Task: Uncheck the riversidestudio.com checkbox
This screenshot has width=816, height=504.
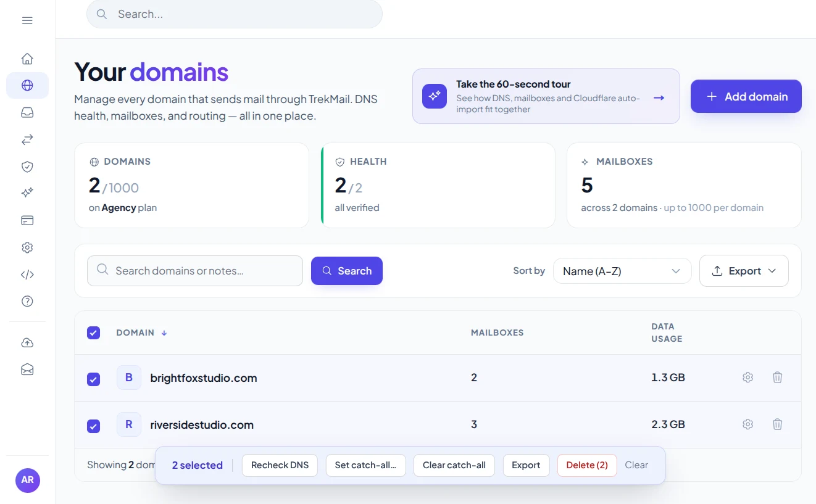Action: pyautogui.click(x=93, y=426)
